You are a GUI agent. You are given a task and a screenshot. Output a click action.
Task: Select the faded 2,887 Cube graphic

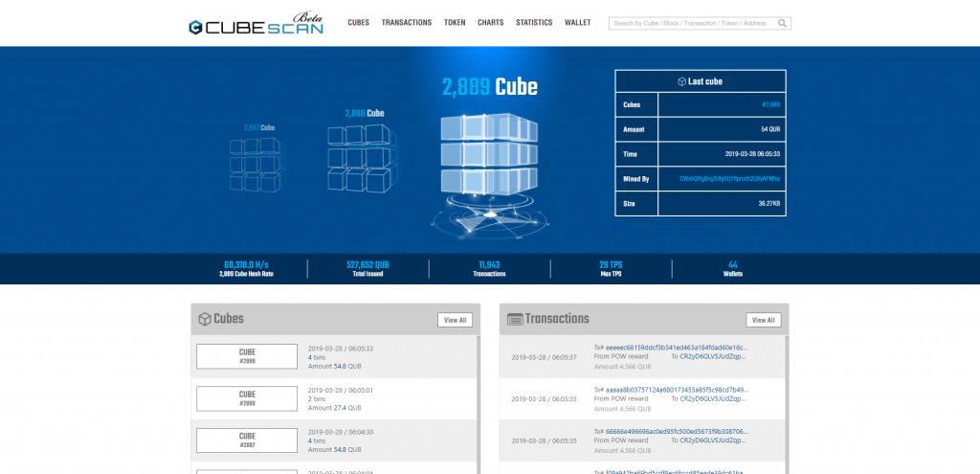pyautogui.click(x=257, y=165)
